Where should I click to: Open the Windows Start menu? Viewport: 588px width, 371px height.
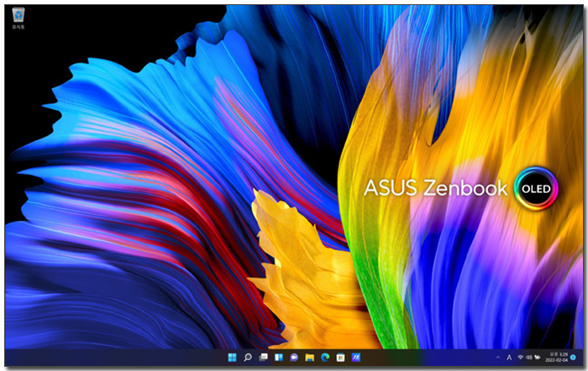point(232,358)
